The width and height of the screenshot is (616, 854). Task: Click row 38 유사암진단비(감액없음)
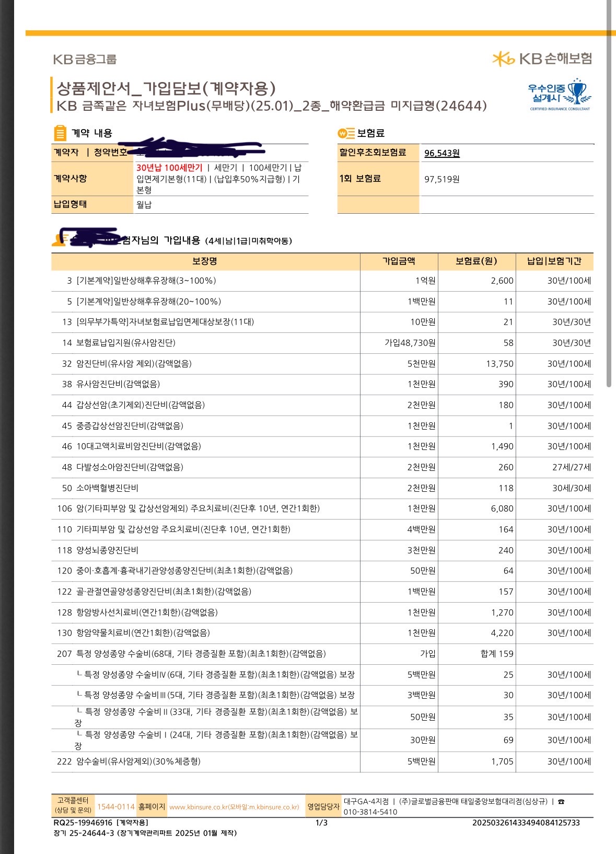pyautogui.click(x=322, y=384)
